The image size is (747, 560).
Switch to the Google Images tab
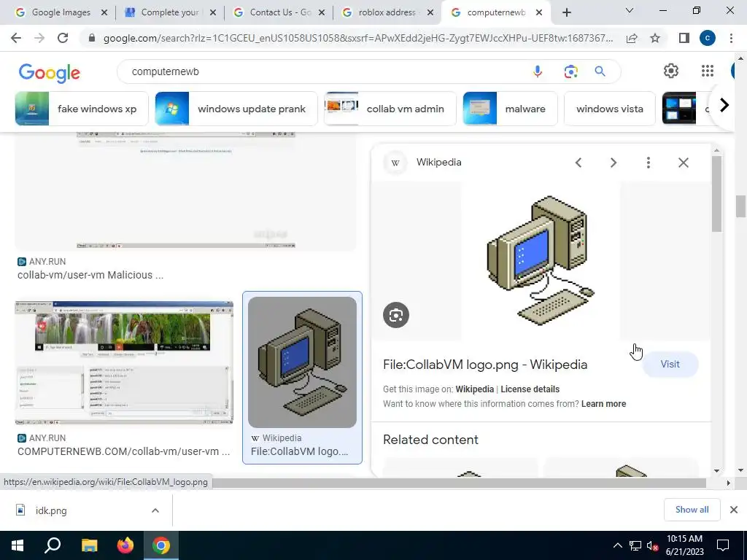[61, 12]
